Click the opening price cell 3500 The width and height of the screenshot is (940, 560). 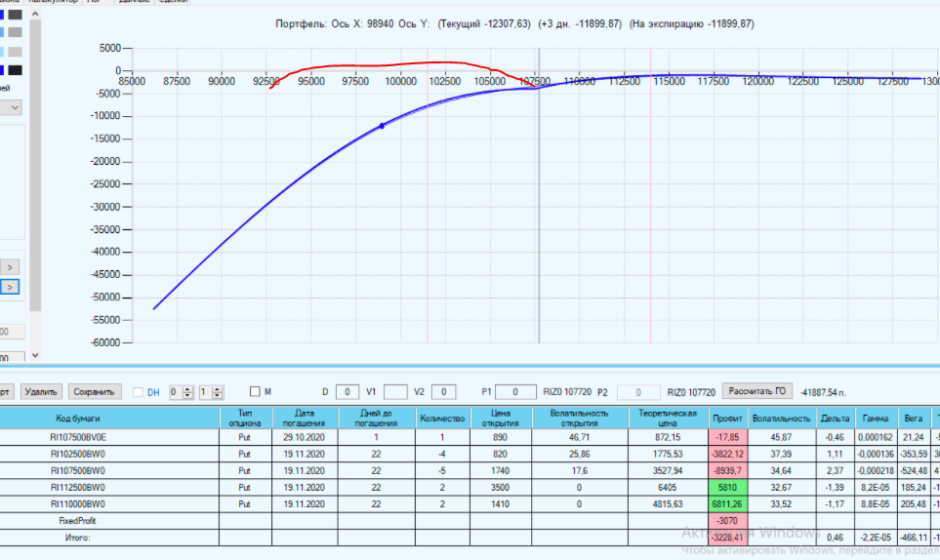tap(501, 488)
